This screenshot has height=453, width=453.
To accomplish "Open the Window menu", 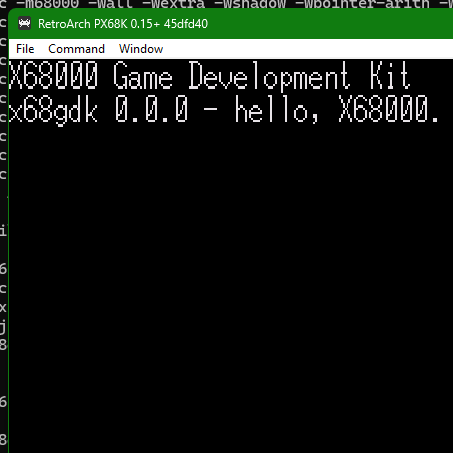I will pos(141,49).
